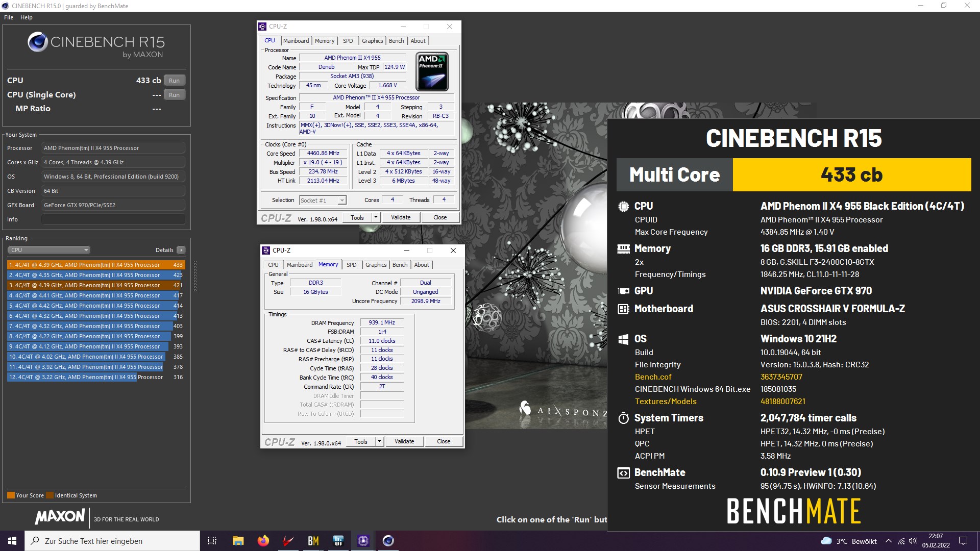Click Tools in top CPU-Z window
Image resolution: width=980 pixels, height=551 pixels.
pos(357,217)
